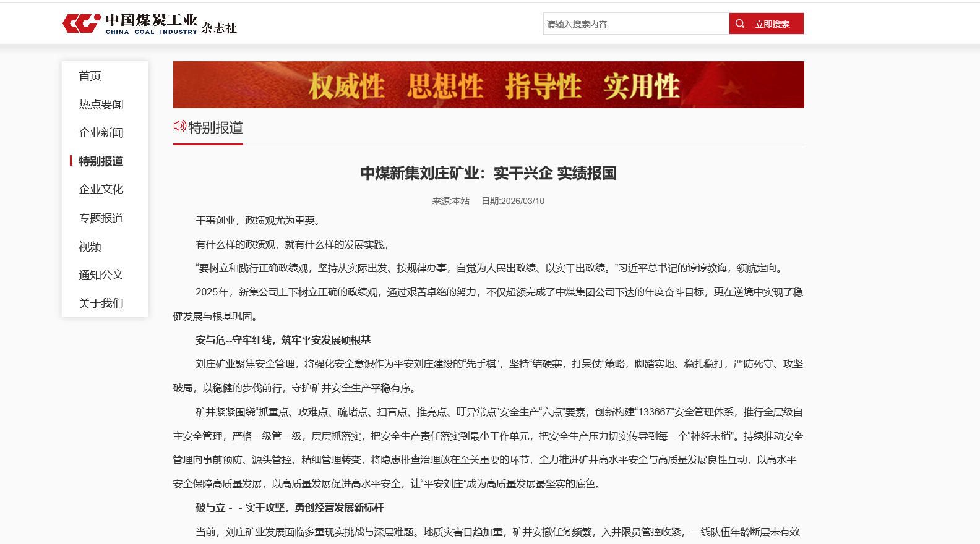Click the 来源:本站 source label
The image size is (980, 544).
coord(450,201)
